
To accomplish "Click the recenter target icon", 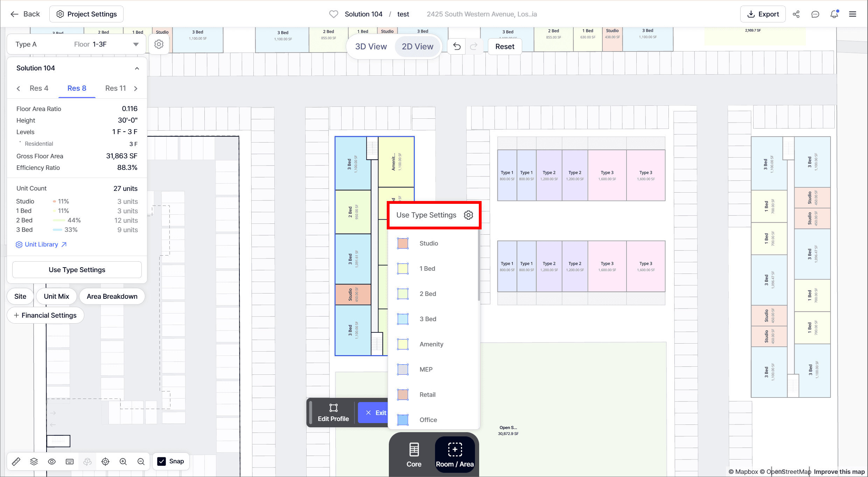I will pos(105,462).
